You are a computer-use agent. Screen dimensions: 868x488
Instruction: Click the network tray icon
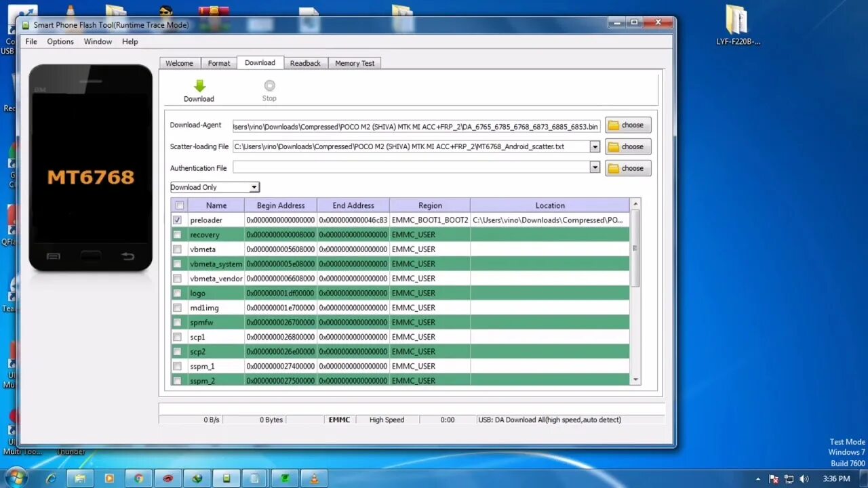(x=787, y=479)
